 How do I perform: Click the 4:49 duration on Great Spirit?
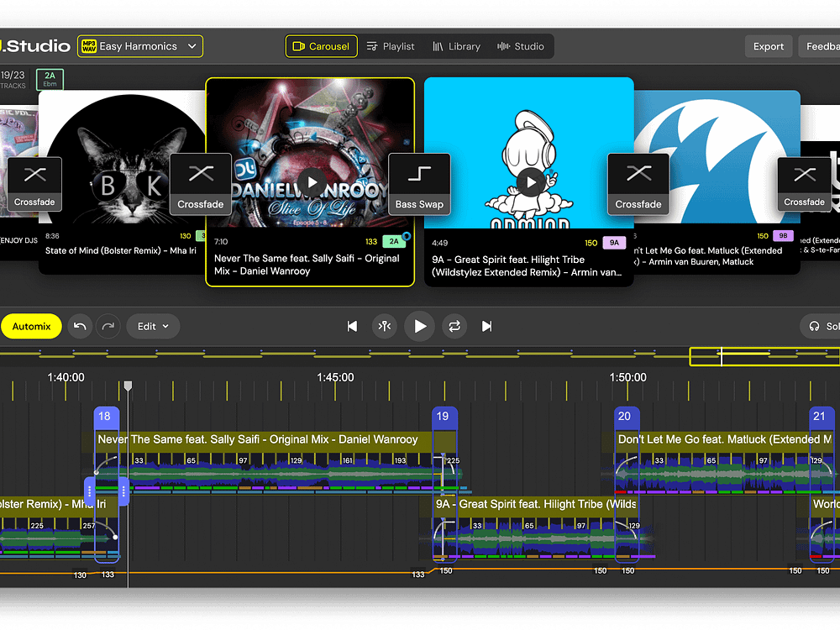coord(440,244)
